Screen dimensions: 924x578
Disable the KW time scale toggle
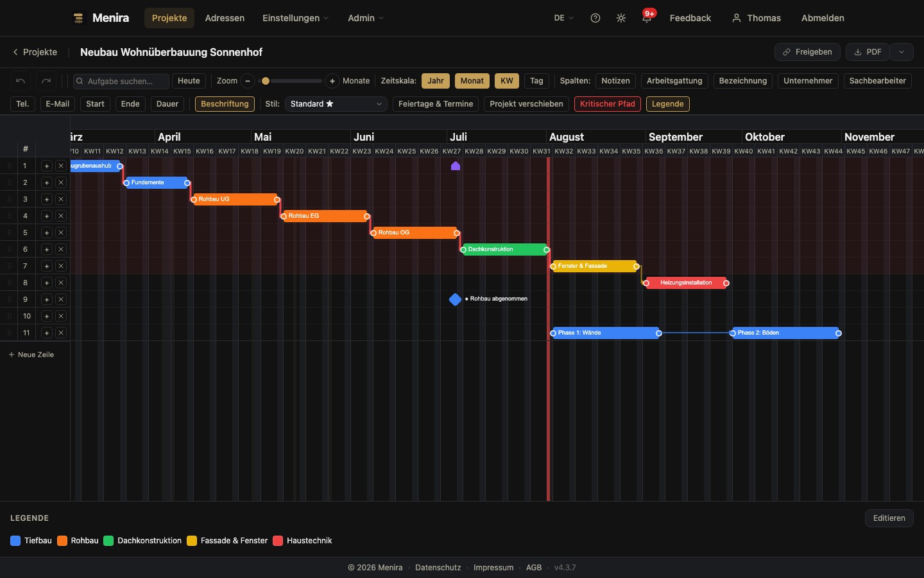pos(507,81)
